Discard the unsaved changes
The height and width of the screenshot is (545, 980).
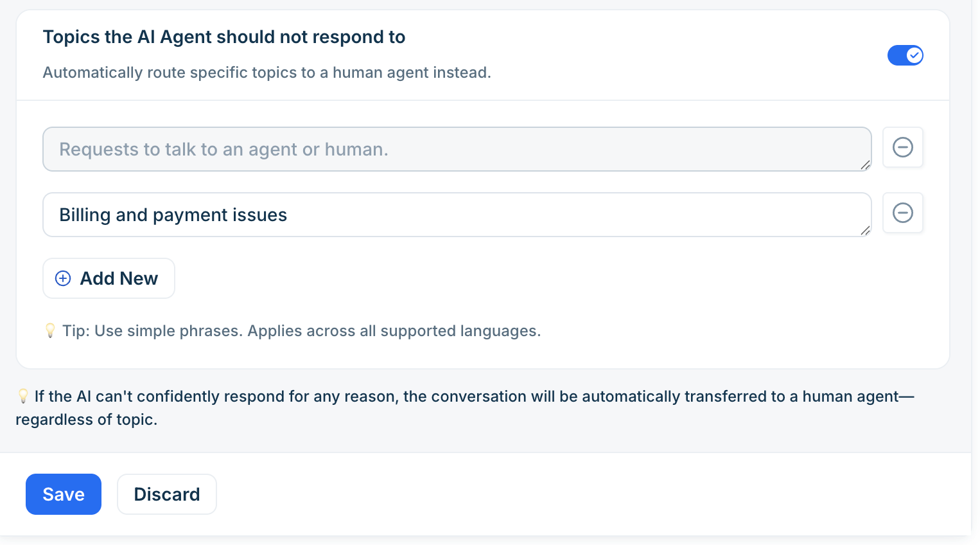tap(167, 494)
